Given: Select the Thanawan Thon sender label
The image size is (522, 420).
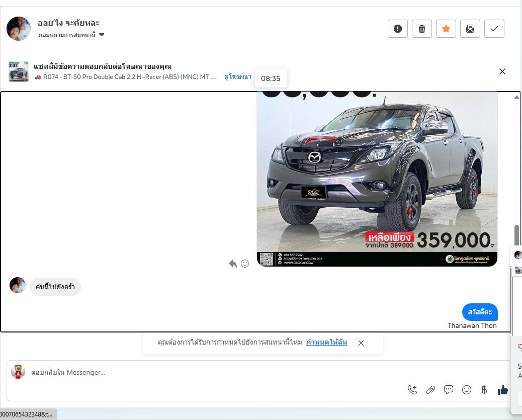Looking at the screenshot, I should [472, 325].
